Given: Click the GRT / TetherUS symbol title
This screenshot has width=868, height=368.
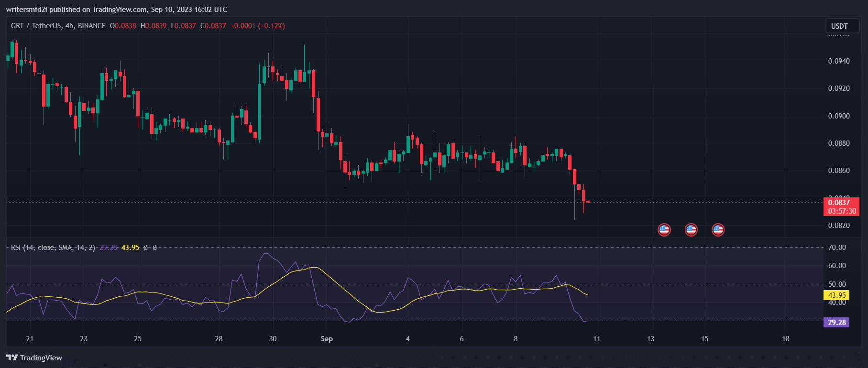Looking at the screenshot, I should (x=36, y=26).
